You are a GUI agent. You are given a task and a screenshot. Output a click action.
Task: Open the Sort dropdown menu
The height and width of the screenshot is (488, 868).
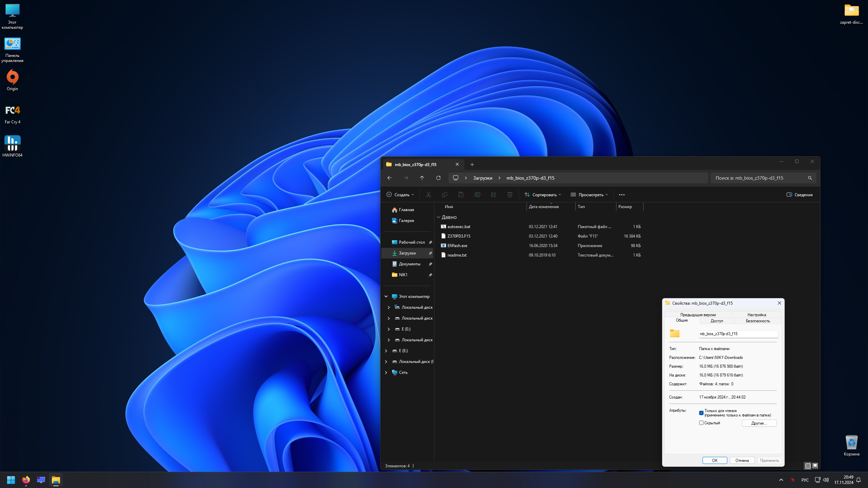pos(542,195)
